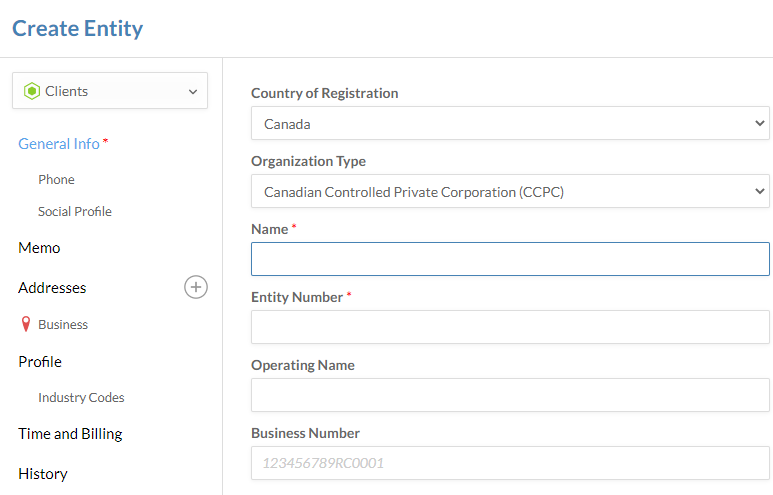Open the Business address entry
The height and width of the screenshot is (495, 773).
click(63, 325)
